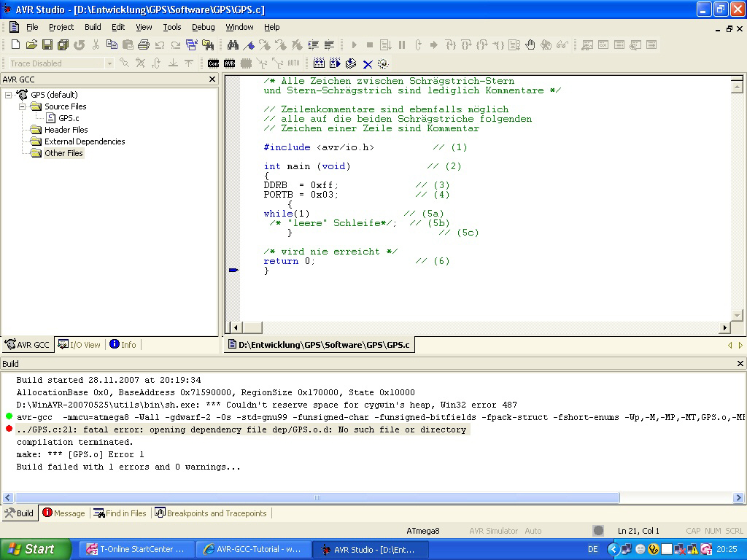
Task: Toggle breakpoint using the hand icon
Action: [530, 45]
